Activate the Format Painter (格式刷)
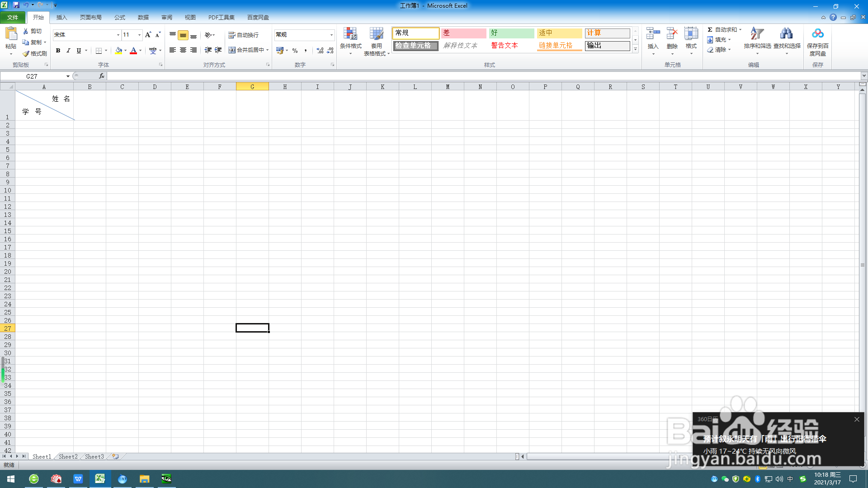Image resolution: width=868 pixels, height=488 pixels. click(x=35, y=53)
